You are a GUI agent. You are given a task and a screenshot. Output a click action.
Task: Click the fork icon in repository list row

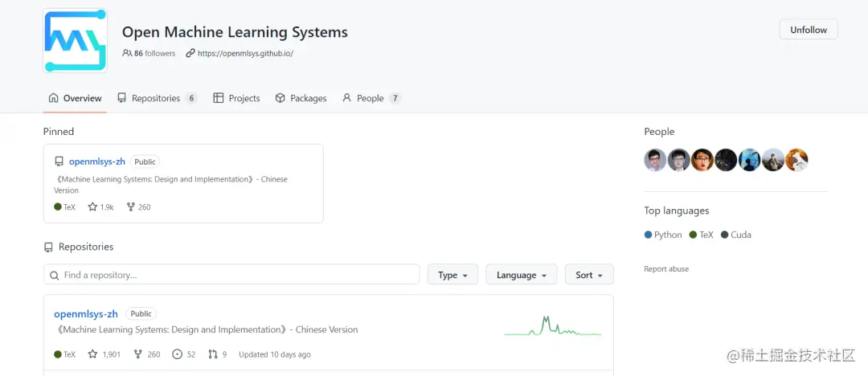pos(138,354)
